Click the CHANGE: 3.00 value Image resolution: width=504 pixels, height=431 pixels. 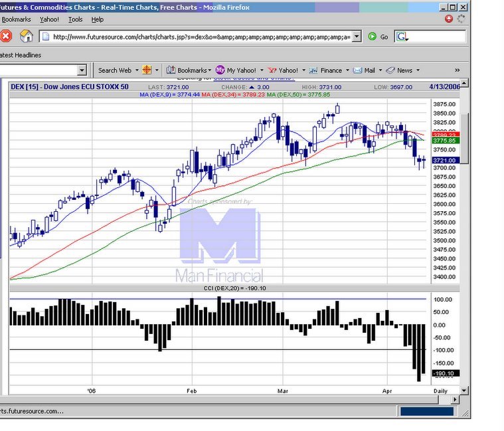click(245, 87)
